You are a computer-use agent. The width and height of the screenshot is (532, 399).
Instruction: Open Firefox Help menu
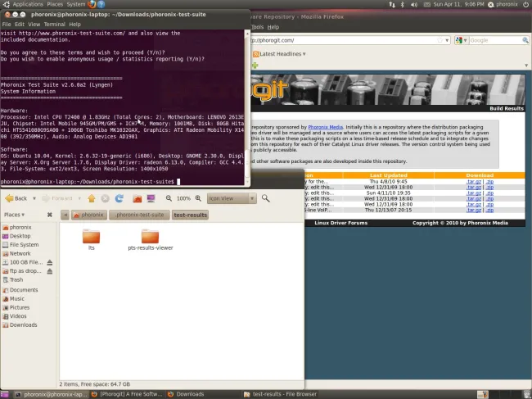pyautogui.click(x=273, y=27)
